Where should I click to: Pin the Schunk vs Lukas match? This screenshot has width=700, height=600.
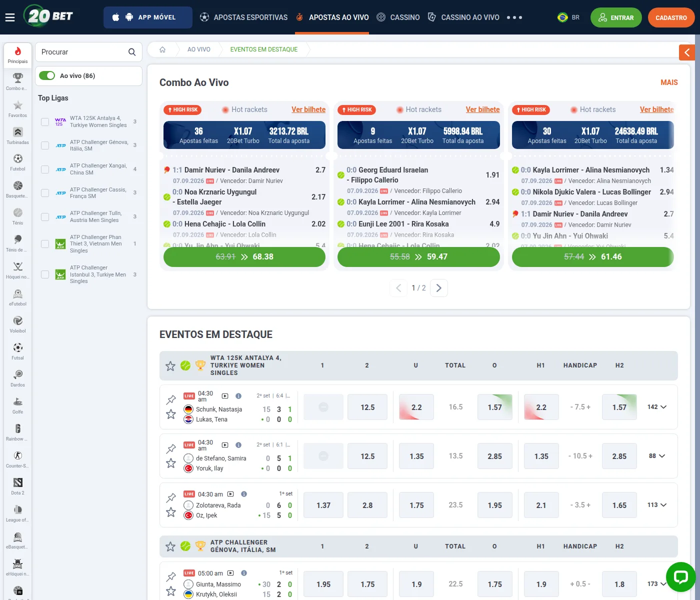click(x=171, y=399)
